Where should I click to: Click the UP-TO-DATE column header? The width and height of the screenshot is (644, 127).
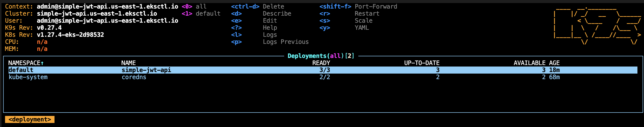[x=422, y=63]
